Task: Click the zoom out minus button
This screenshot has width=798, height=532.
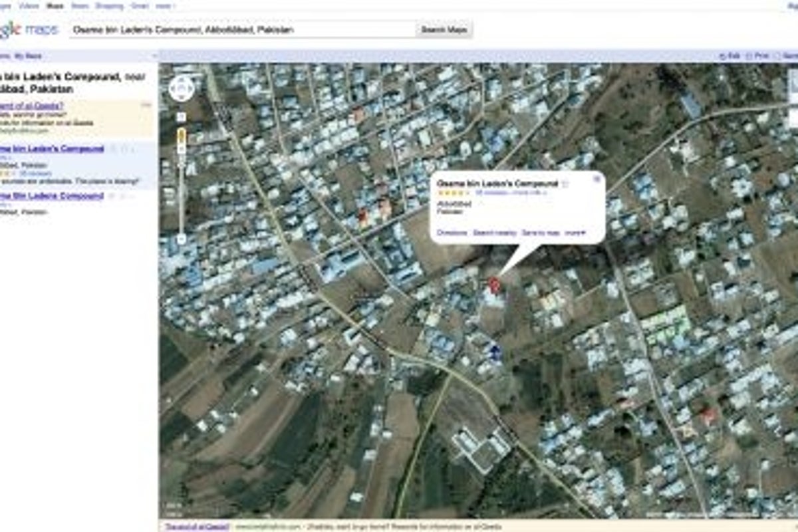Action: click(182, 239)
